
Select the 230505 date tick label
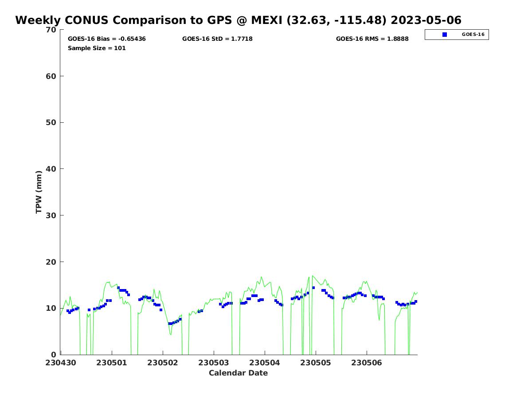316,362
